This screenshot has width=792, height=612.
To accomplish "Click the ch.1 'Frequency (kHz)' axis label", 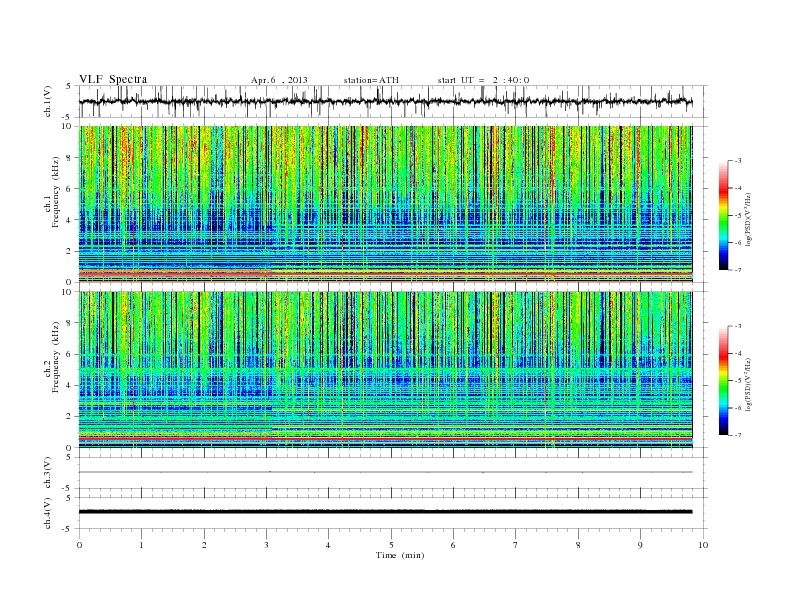I will 55,192.
